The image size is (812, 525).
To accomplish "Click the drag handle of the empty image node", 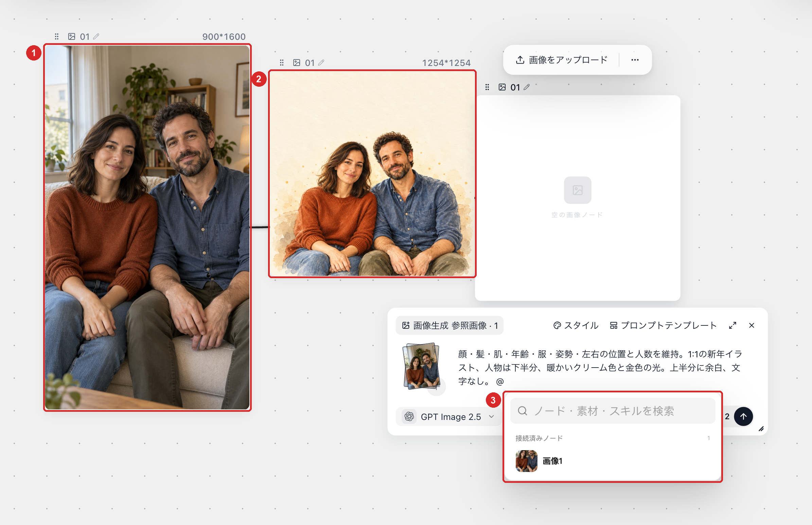I will pos(487,87).
